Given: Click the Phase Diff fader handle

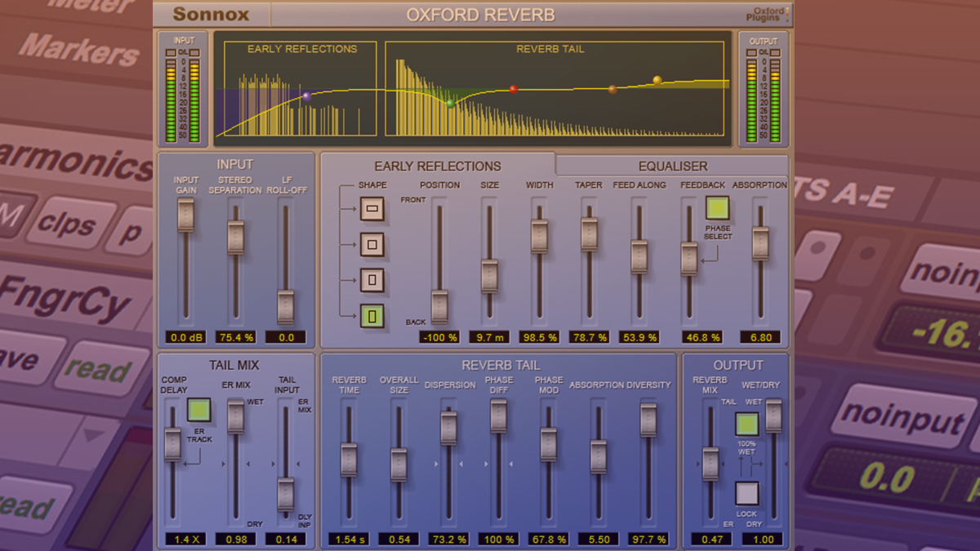Looking at the screenshot, I should (x=498, y=415).
